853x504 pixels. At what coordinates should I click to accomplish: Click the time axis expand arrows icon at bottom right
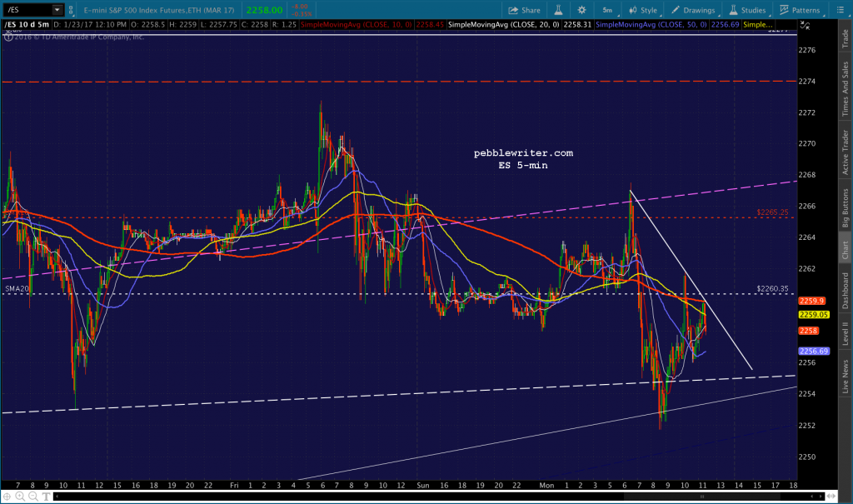831,497
